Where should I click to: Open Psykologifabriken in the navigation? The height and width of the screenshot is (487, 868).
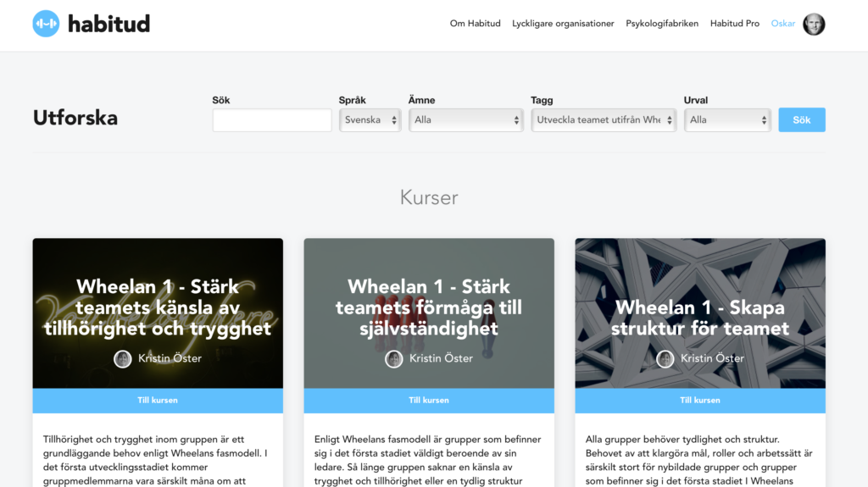click(x=662, y=24)
